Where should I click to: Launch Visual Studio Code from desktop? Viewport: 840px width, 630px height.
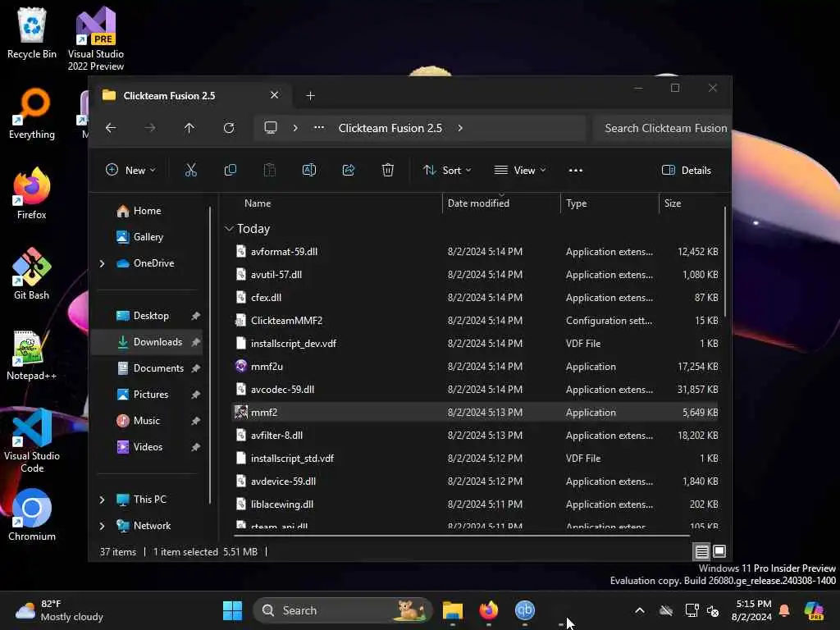[x=32, y=441]
